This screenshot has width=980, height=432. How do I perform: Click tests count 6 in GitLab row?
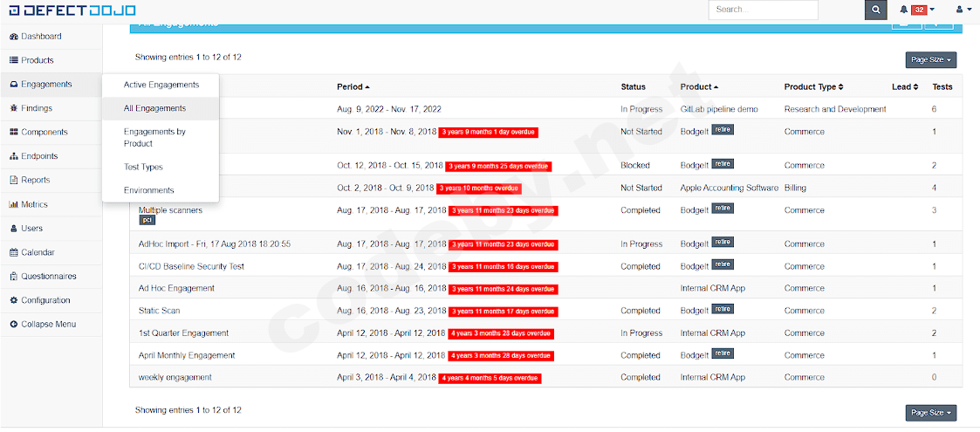[x=934, y=109]
